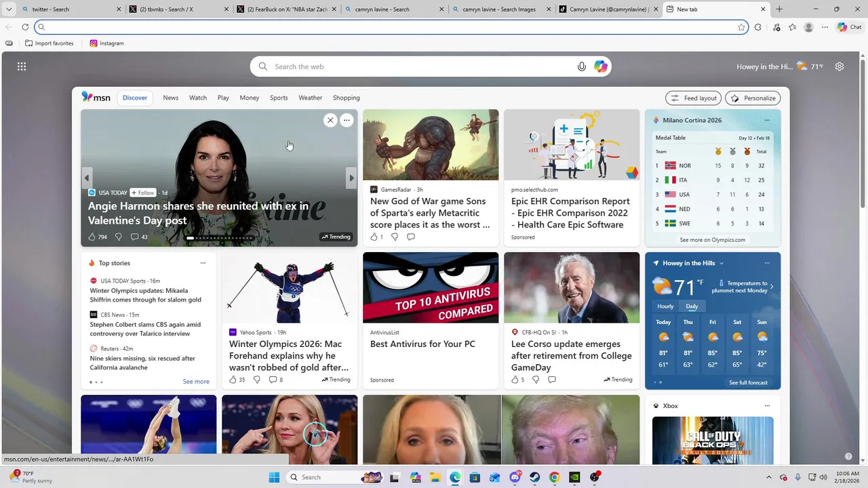Open Nine skiers missing avalanche headline
This screenshot has width=868, height=488.
[x=142, y=363]
